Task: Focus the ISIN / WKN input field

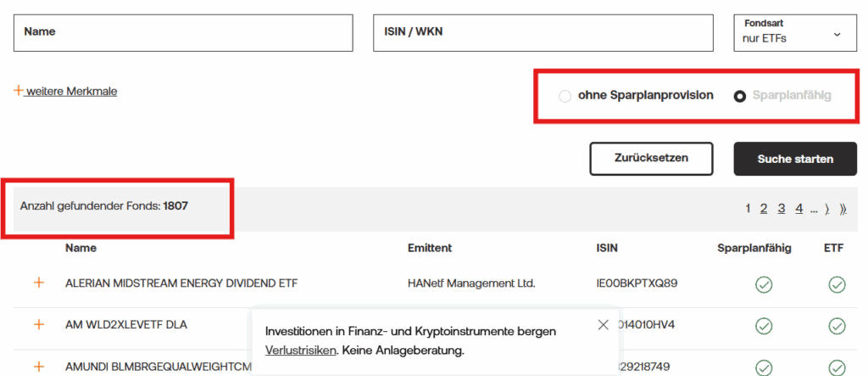Action: (543, 33)
